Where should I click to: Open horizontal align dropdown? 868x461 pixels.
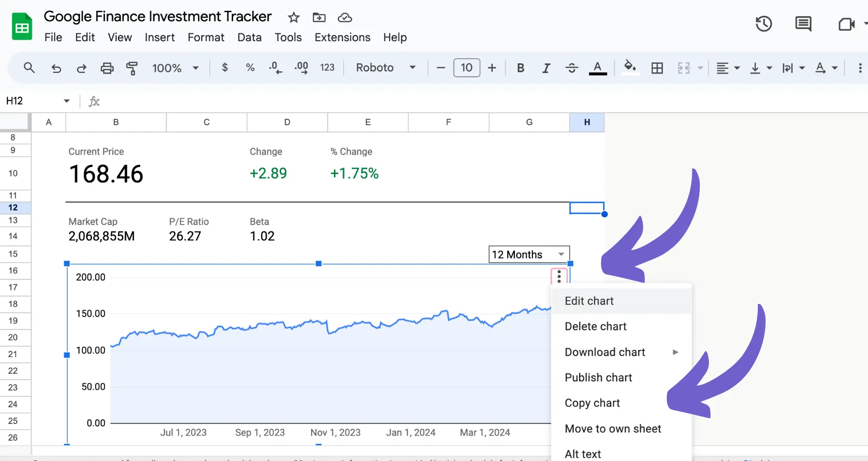tap(728, 68)
